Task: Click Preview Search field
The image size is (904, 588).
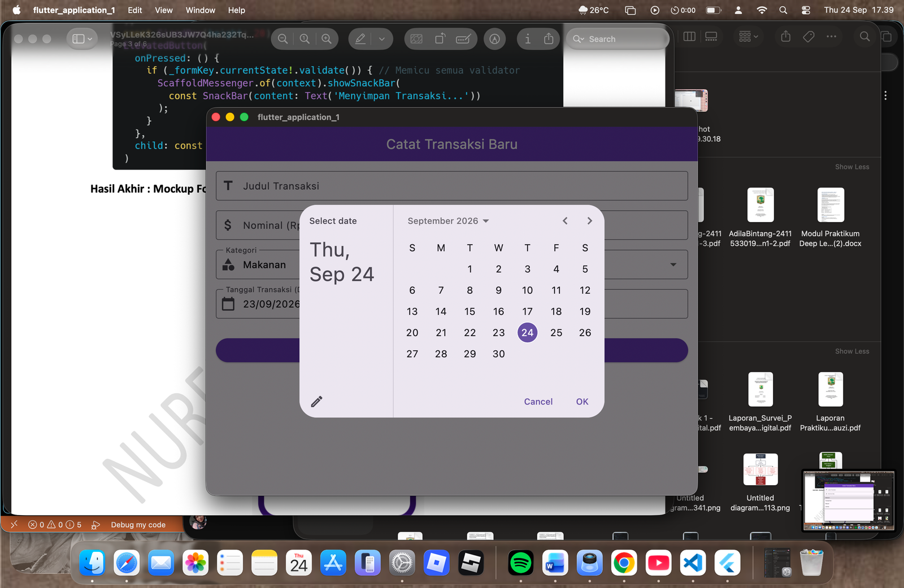Action: pos(618,39)
